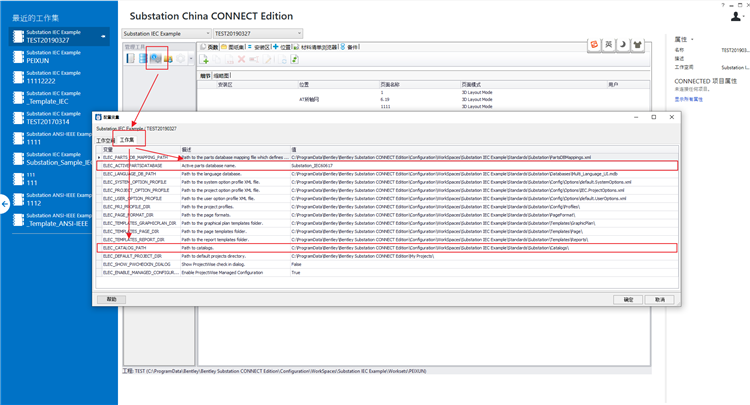Click the green refresh page icon
Viewport: 750px width, 405px height.
tap(295, 59)
